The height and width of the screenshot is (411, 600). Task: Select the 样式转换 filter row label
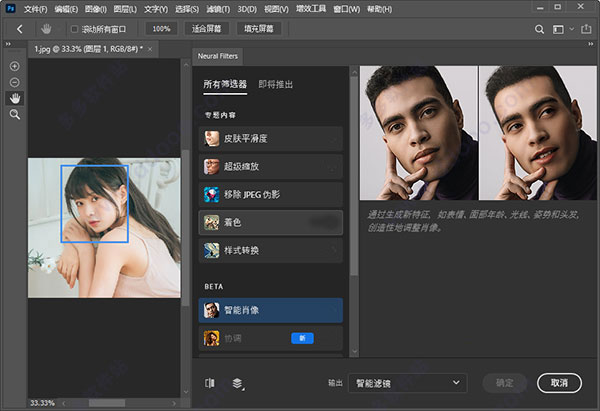[241, 250]
